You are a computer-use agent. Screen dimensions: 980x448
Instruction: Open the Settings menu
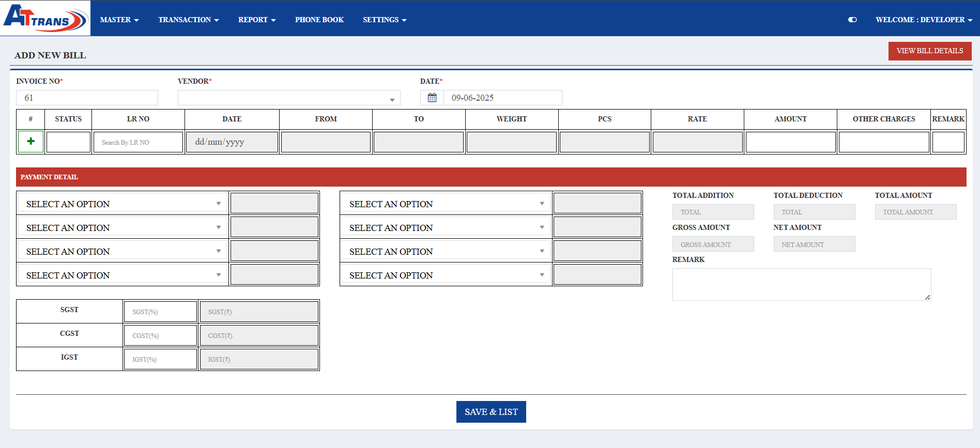click(x=385, y=20)
